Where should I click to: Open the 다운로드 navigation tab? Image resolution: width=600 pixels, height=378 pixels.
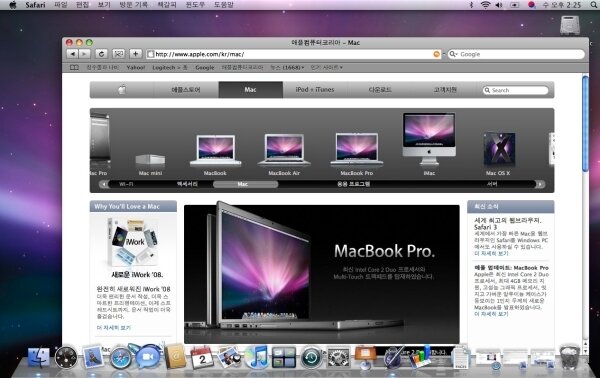tap(380, 90)
